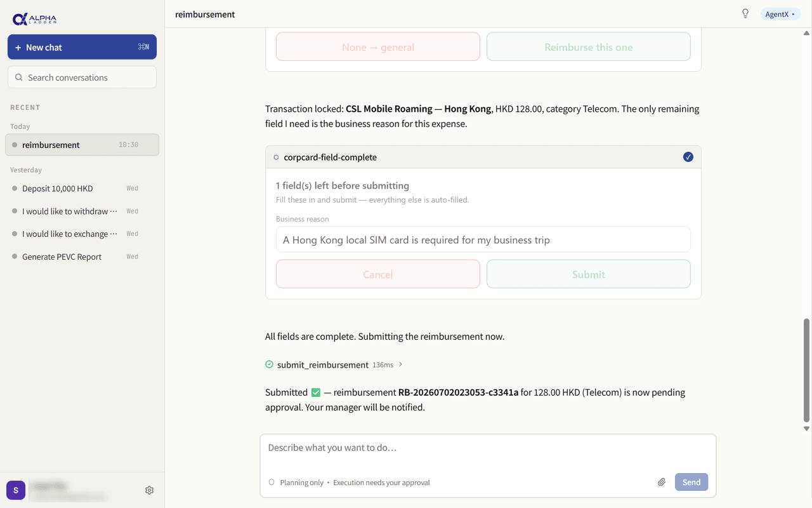Click the submit_reimbursement success check icon
The image size is (812, 508).
tap(269, 364)
